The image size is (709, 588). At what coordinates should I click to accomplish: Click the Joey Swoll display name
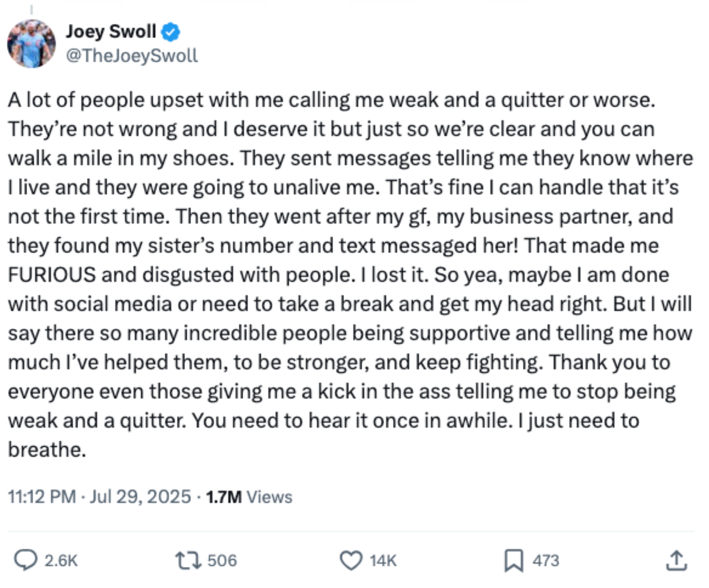111,32
